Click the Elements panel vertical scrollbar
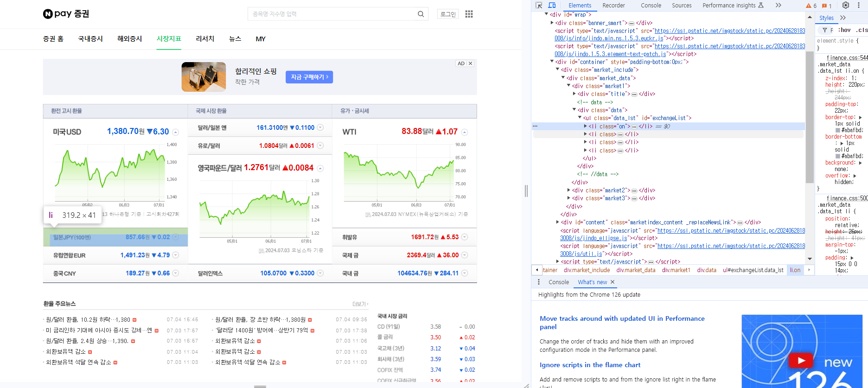 [x=810, y=116]
